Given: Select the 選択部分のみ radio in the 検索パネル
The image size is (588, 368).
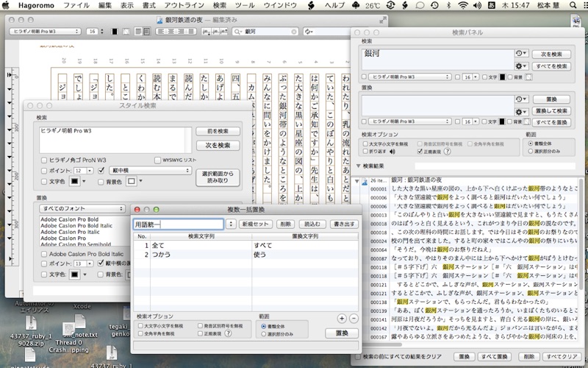Looking at the screenshot, I should (x=530, y=152).
